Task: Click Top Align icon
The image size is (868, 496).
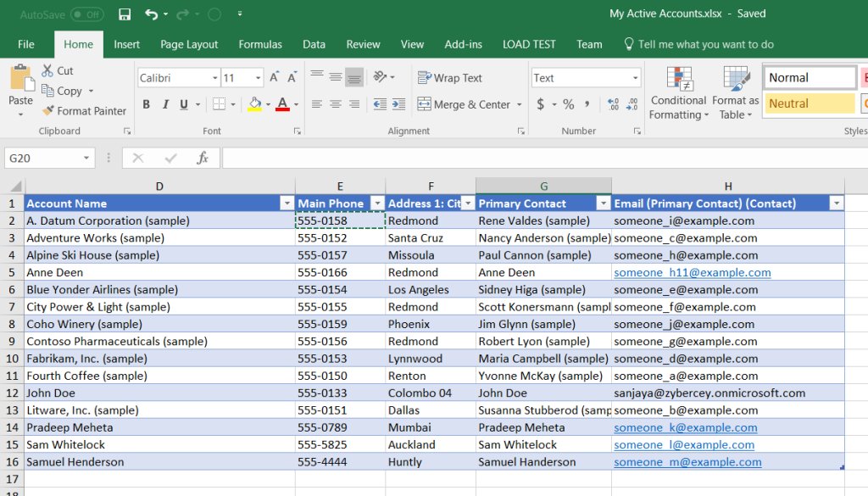Action: [x=317, y=76]
